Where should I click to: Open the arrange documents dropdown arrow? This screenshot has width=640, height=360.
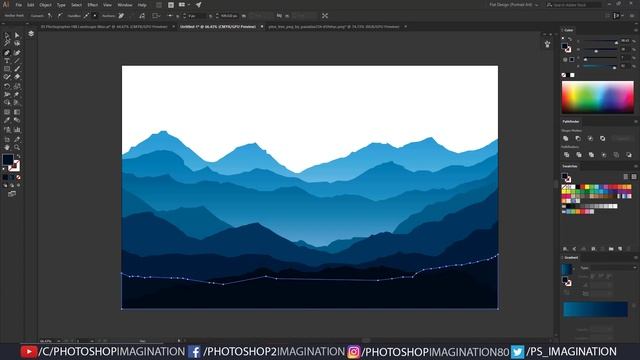point(190,5)
